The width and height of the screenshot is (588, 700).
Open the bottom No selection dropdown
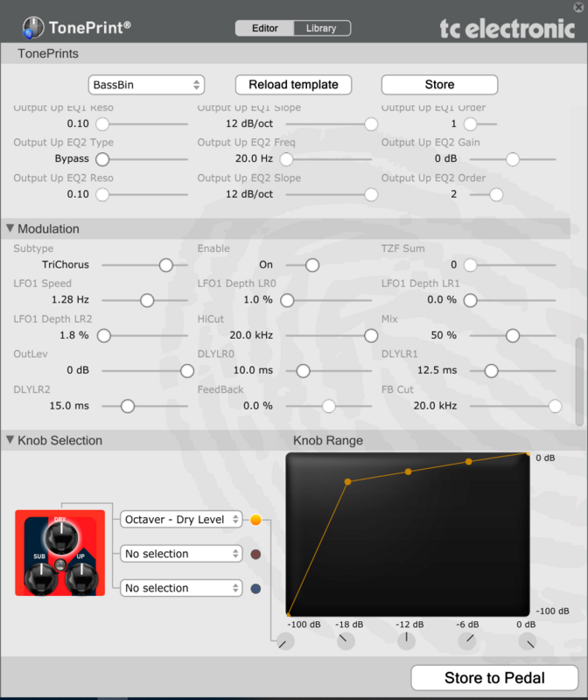click(x=181, y=588)
